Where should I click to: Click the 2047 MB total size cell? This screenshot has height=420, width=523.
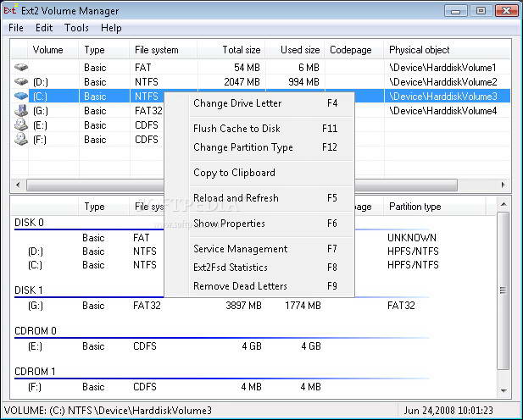point(242,82)
